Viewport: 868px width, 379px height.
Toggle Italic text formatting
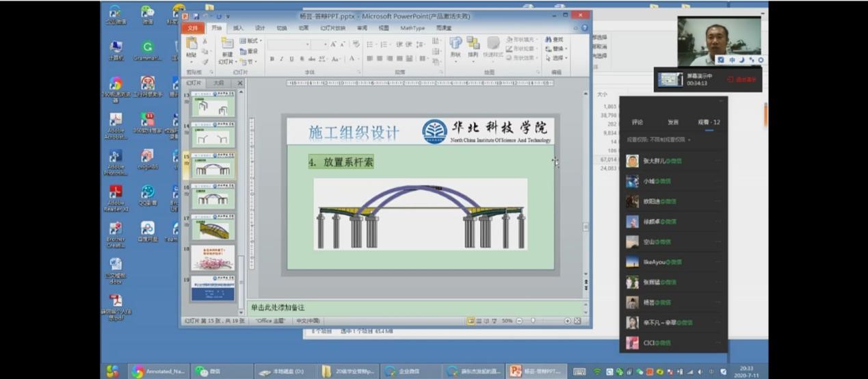(281, 59)
